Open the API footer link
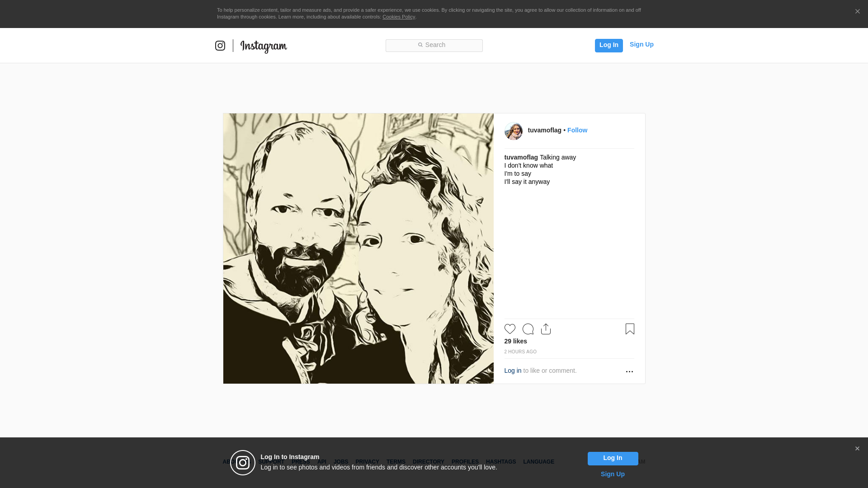 click(322, 462)
